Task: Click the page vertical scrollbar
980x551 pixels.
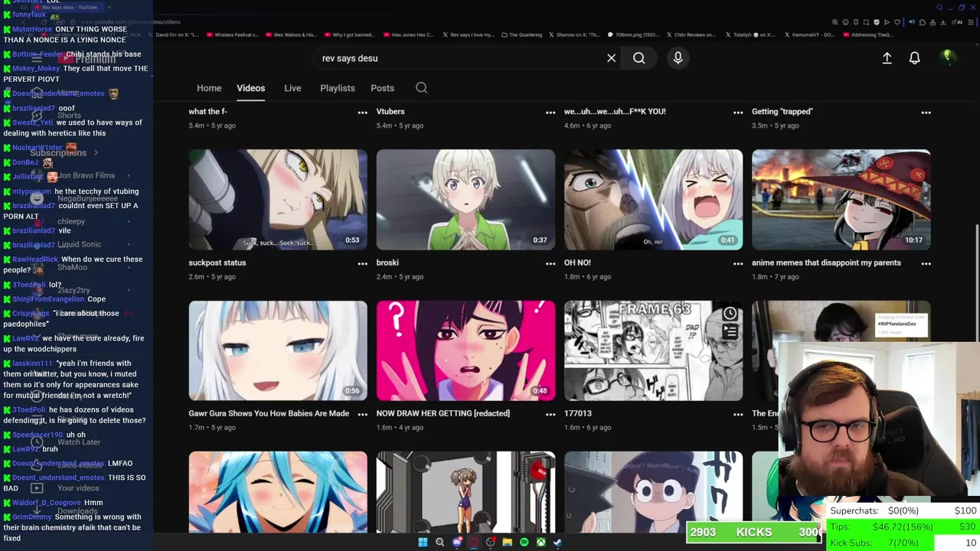Action: (976, 283)
